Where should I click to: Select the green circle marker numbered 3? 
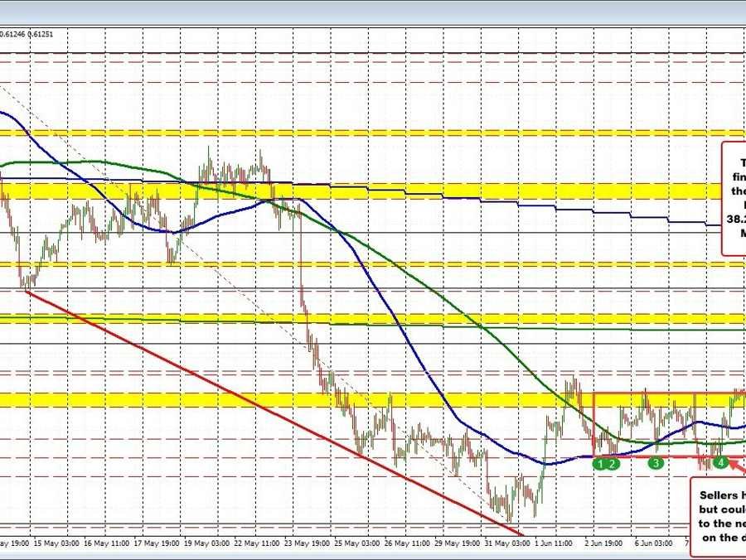(x=656, y=463)
